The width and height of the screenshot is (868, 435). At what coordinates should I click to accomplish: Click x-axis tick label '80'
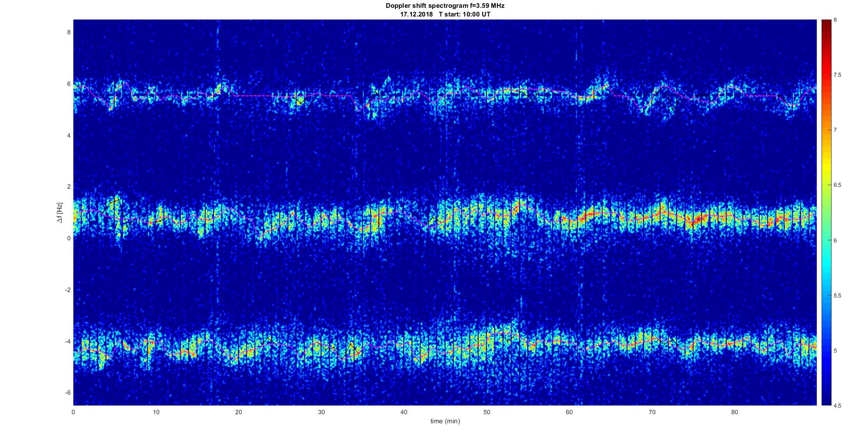point(735,412)
